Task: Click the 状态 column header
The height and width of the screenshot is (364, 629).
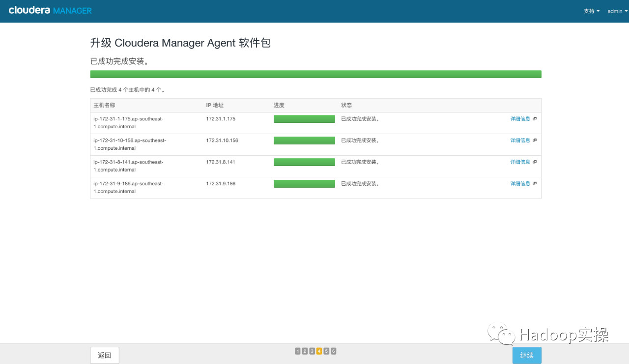Action: point(346,105)
